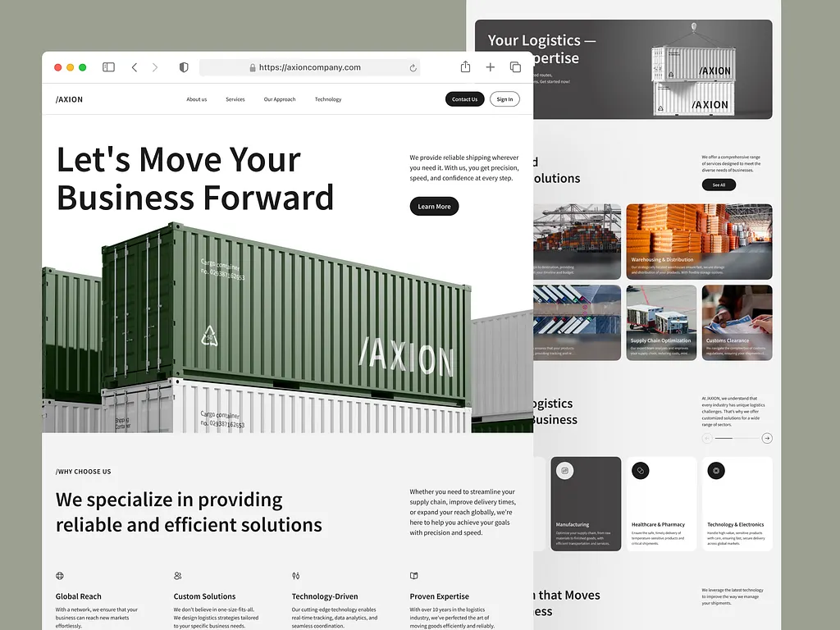Click the Global Reach globe icon
This screenshot has height=630, width=840.
[x=59, y=575]
